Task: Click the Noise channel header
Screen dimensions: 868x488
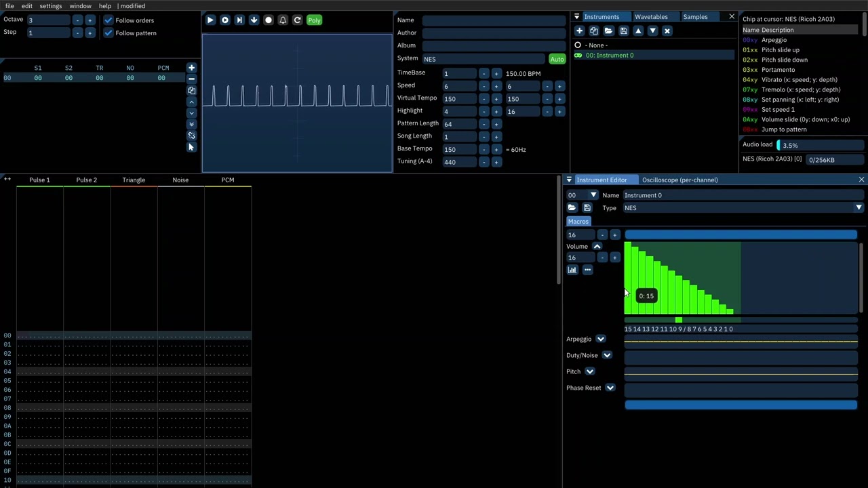Action: click(x=180, y=180)
